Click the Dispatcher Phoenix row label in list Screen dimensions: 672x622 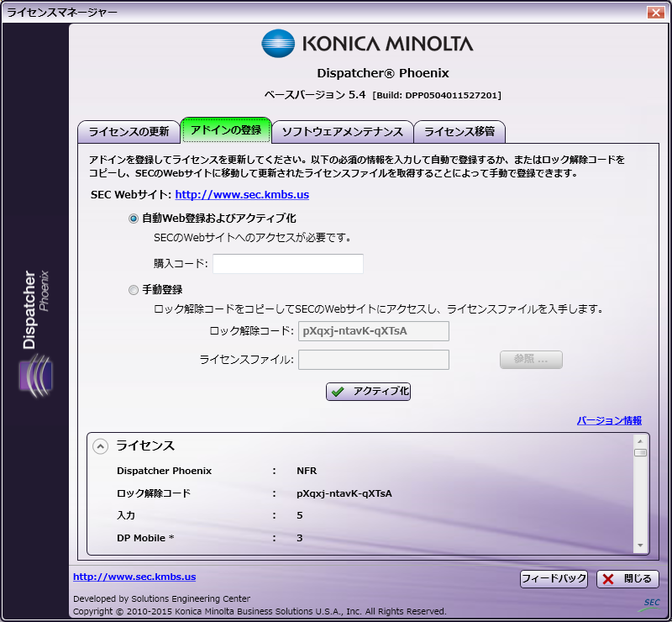[164, 471]
